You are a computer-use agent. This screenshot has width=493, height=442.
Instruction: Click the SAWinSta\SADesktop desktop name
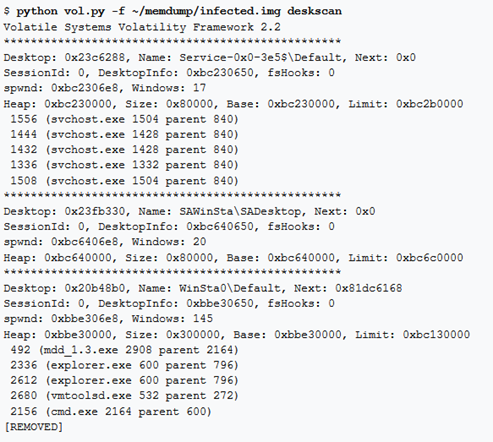point(240,211)
